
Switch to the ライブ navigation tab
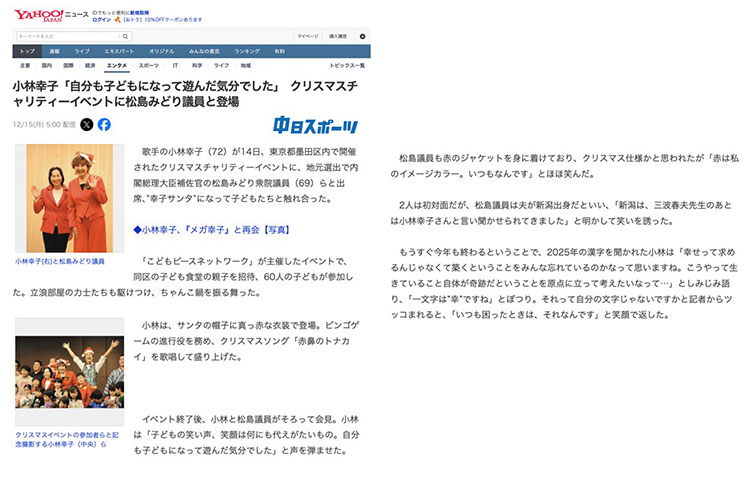click(x=82, y=50)
